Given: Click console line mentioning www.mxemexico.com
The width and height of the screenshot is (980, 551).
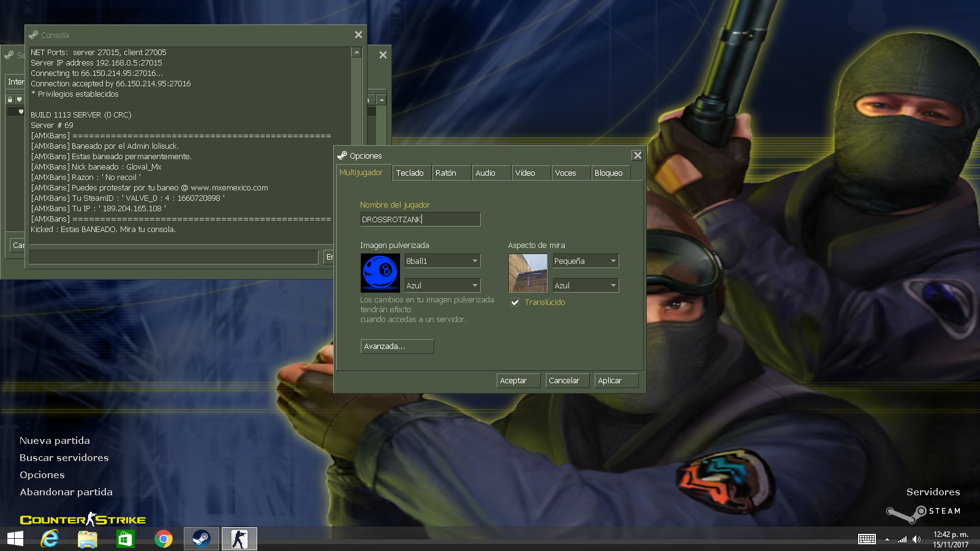Looking at the screenshot, I should click(149, 188).
